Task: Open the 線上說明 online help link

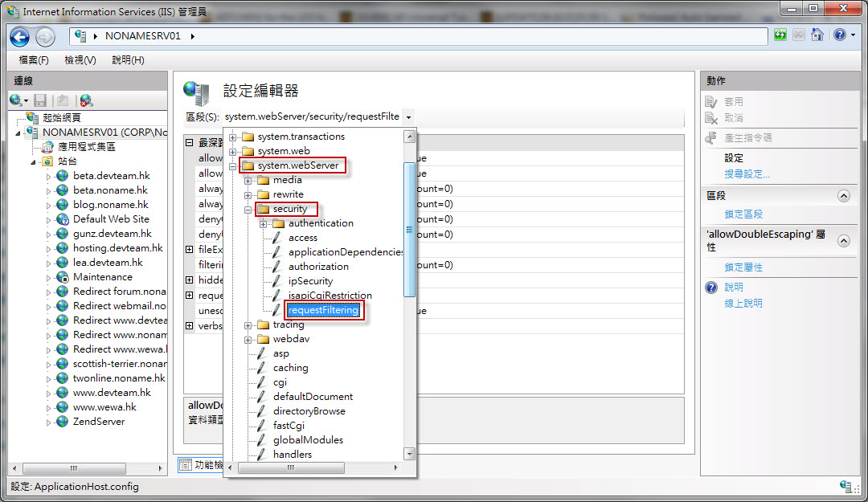Action: [x=743, y=304]
